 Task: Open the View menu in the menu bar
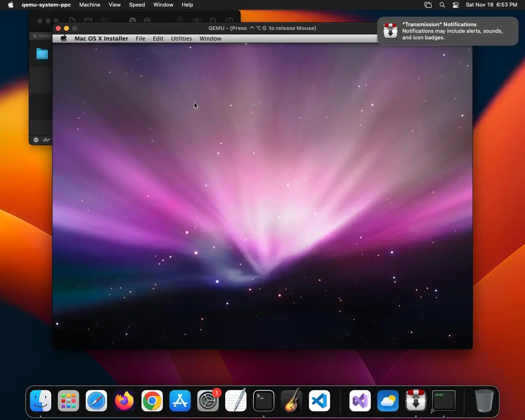[115, 5]
